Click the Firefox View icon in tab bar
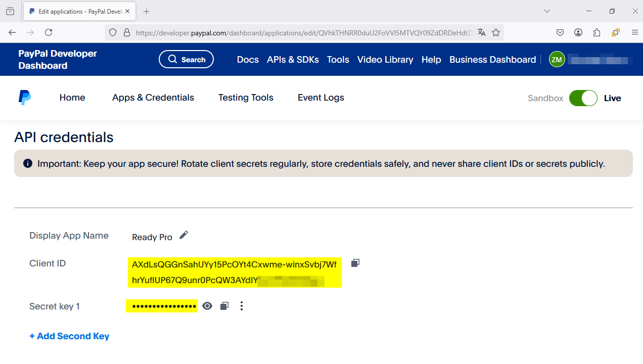The image size is (643, 364). (x=10, y=11)
